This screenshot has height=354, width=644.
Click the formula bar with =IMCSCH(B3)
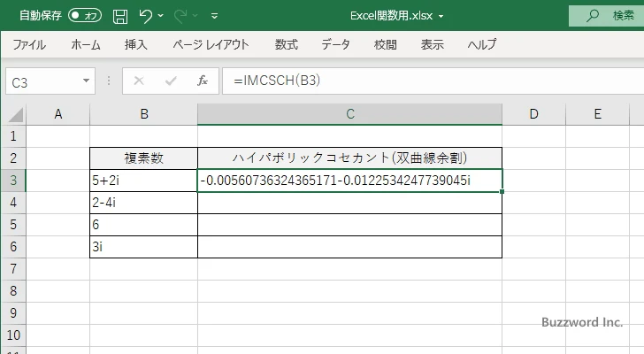click(x=433, y=81)
